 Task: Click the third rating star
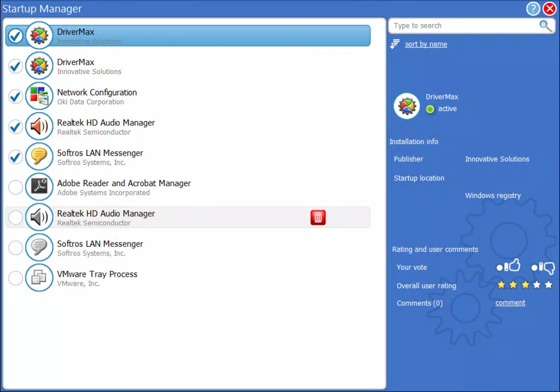[x=525, y=285]
